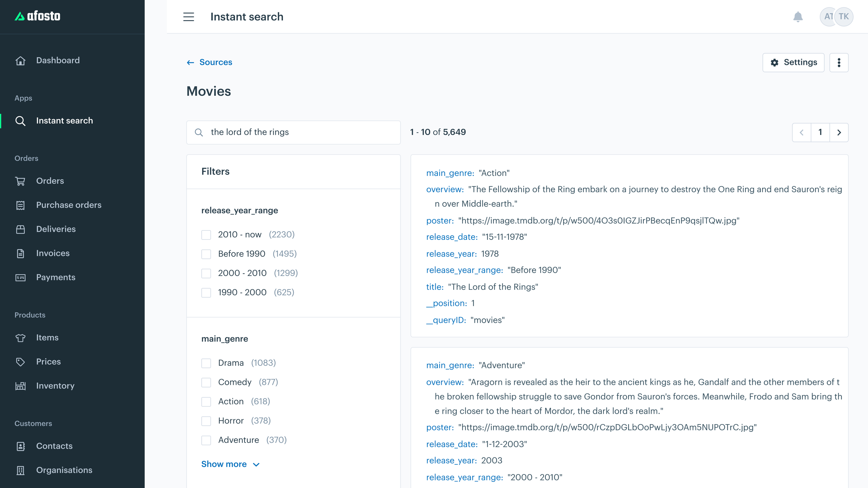Open Items menu item
The width and height of the screenshot is (868, 488).
(x=47, y=337)
